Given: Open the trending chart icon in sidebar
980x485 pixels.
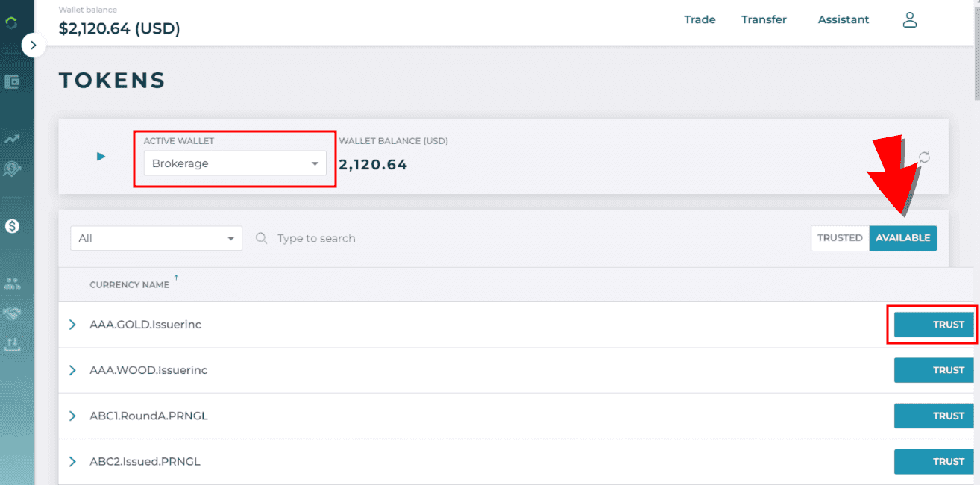Looking at the screenshot, I should coord(12,139).
